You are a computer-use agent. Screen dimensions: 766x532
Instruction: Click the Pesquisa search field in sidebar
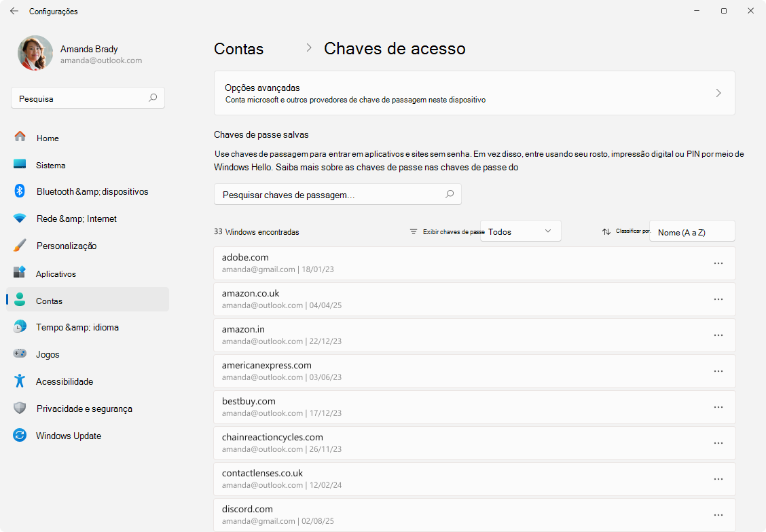coord(88,98)
